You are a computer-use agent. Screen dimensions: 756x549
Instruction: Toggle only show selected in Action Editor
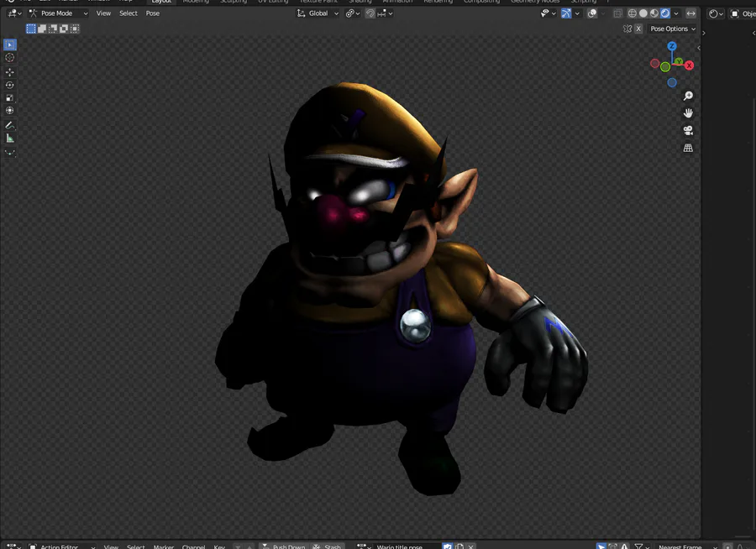[x=601, y=546]
